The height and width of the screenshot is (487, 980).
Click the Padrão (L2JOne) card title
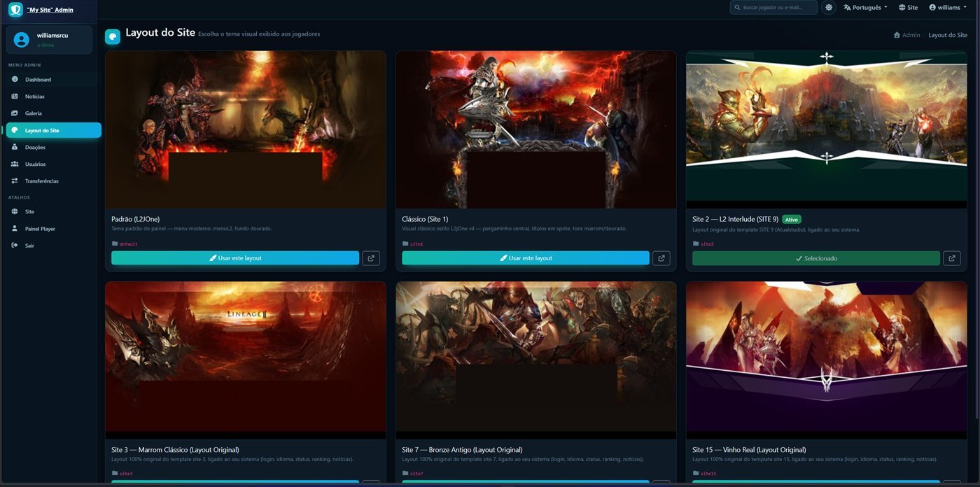coord(136,219)
